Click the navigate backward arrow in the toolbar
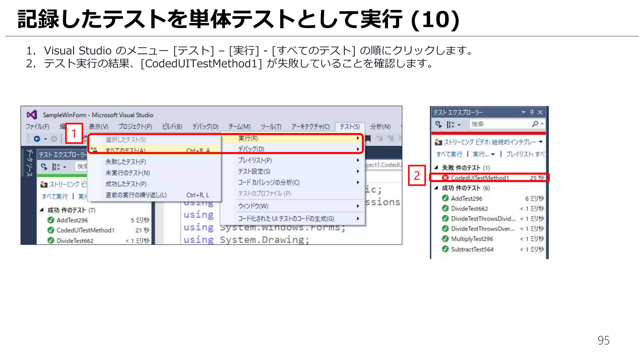Image resolution: width=644 pixels, height=362 pixels. tap(37, 139)
